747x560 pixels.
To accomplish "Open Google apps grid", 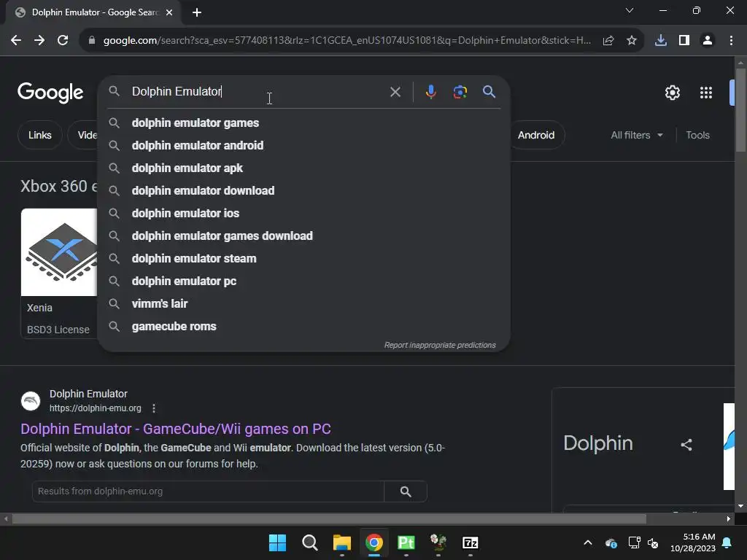I will [706, 93].
